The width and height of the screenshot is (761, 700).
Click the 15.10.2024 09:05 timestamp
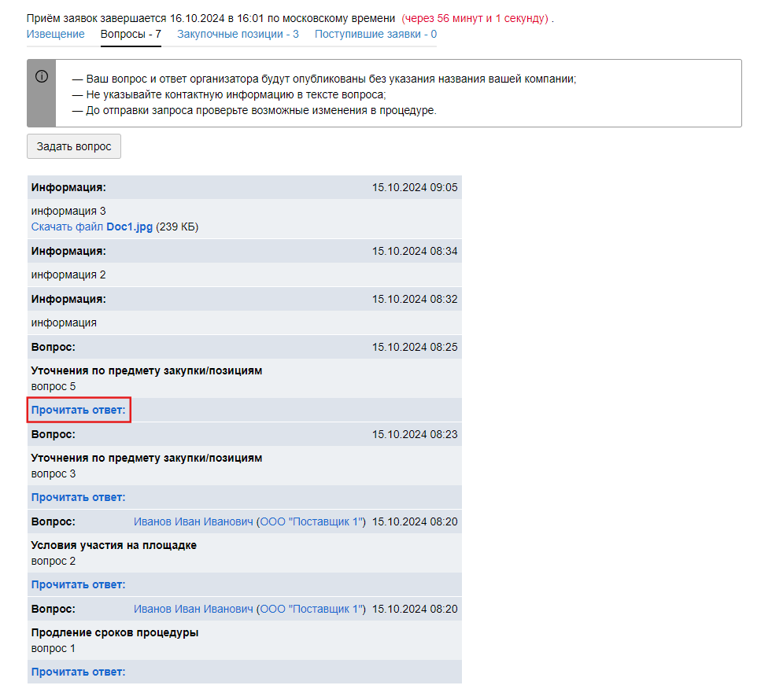coord(414,187)
